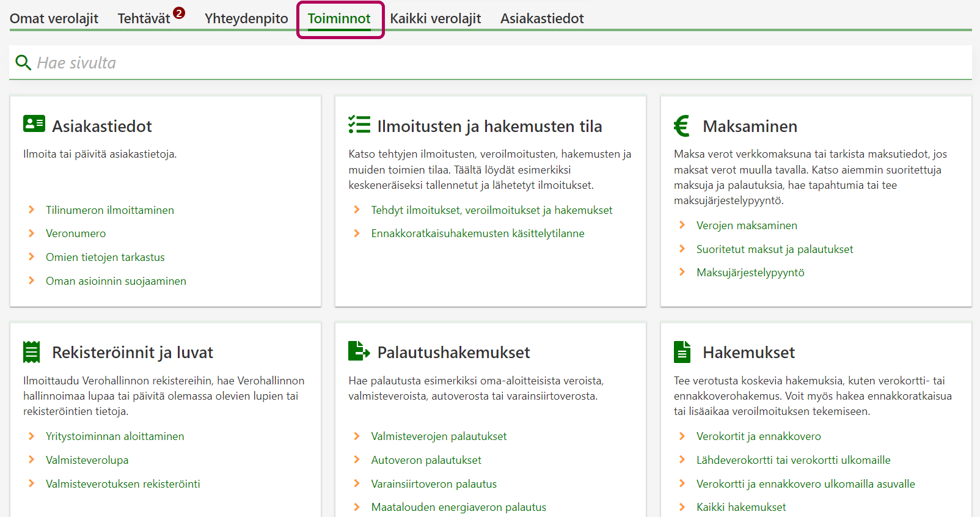
Task: Open Suoritetut maksut ja palautukset
Action: point(774,249)
